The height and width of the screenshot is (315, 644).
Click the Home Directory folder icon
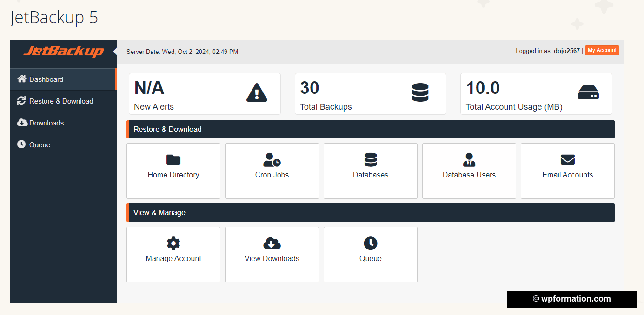coord(173,160)
